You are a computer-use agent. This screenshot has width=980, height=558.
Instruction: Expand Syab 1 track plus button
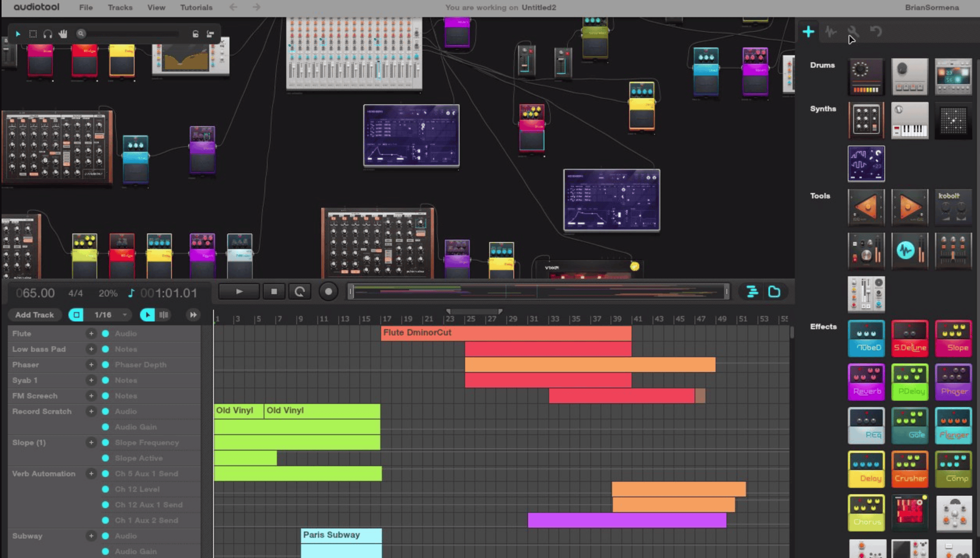click(91, 380)
